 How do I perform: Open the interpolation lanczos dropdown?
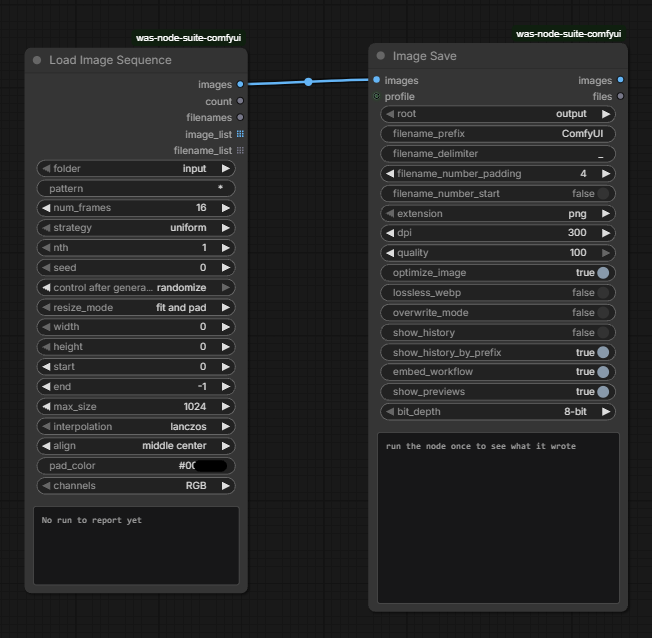pyautogui.click(x=136, y=426)
